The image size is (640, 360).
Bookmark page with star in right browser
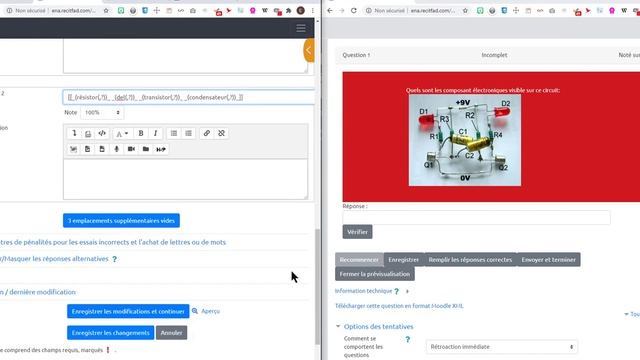coord(465,11)
